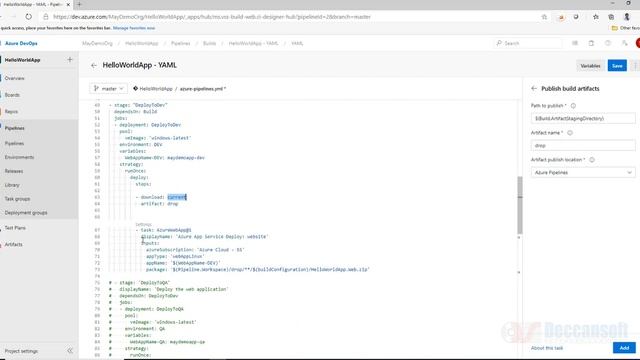The image size is (640, 360).
Task: Open Artifacts in the sidebar
Action: pyautogui.click(x=13, y=244)
